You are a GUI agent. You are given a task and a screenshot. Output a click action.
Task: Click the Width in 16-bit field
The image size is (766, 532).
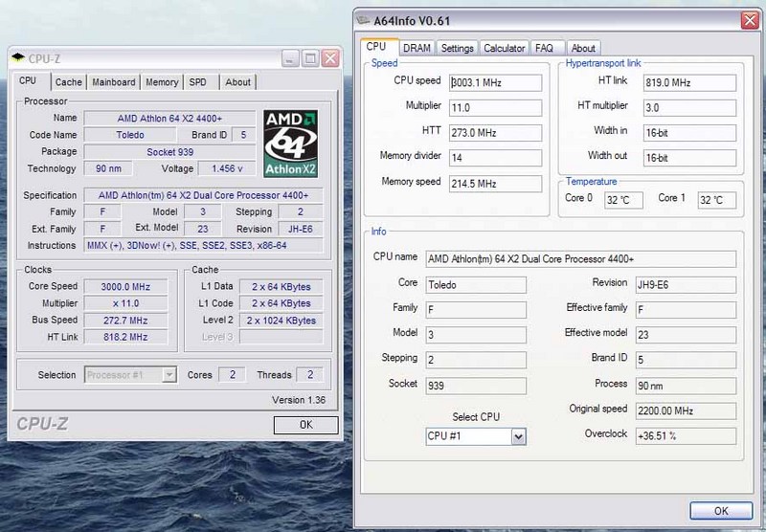click(x=689, y=133)
